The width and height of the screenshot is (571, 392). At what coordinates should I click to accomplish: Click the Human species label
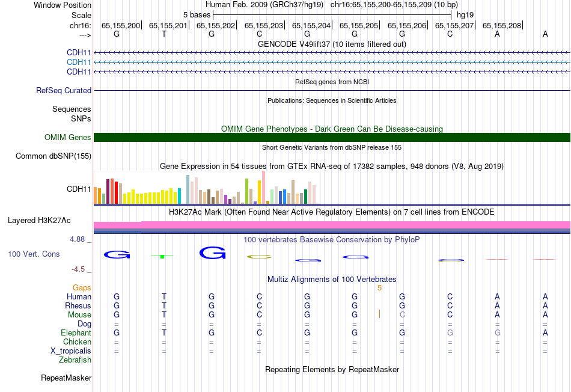(79, 296)
